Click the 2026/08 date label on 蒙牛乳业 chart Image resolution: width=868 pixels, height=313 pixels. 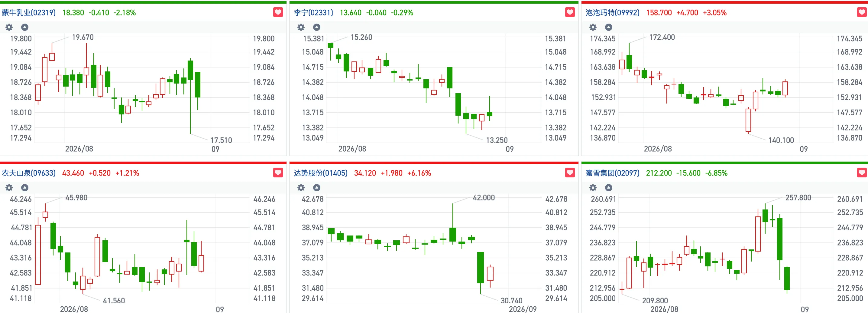[79, 149]
